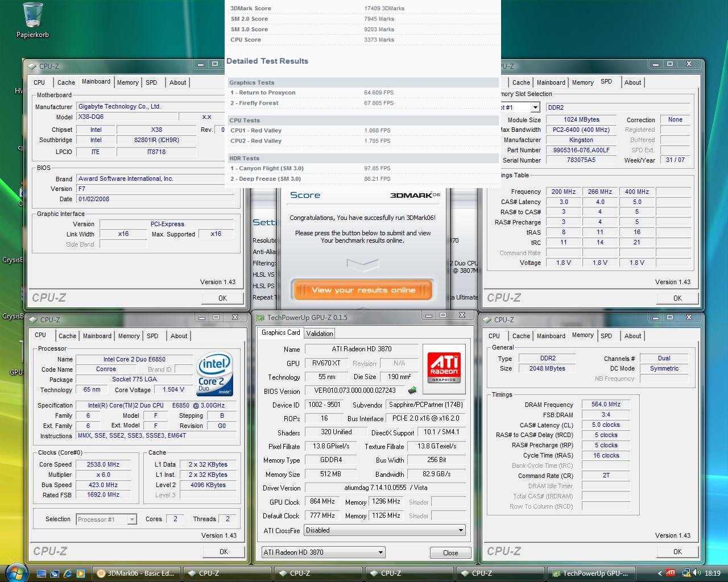The height and width of the screenshot is (582, 728).
Task: Open Cache tab in Memory timings CPU-Z window
Action: point(521,336)
